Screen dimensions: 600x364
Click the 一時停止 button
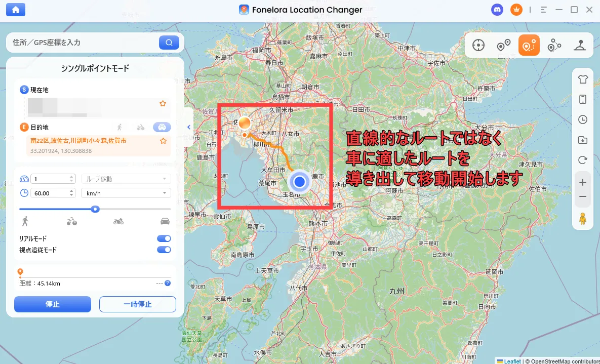pos(138,304)
